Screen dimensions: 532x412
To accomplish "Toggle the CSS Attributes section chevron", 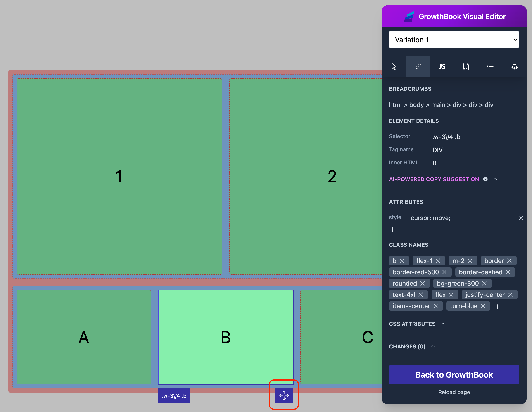I will 443,324.
